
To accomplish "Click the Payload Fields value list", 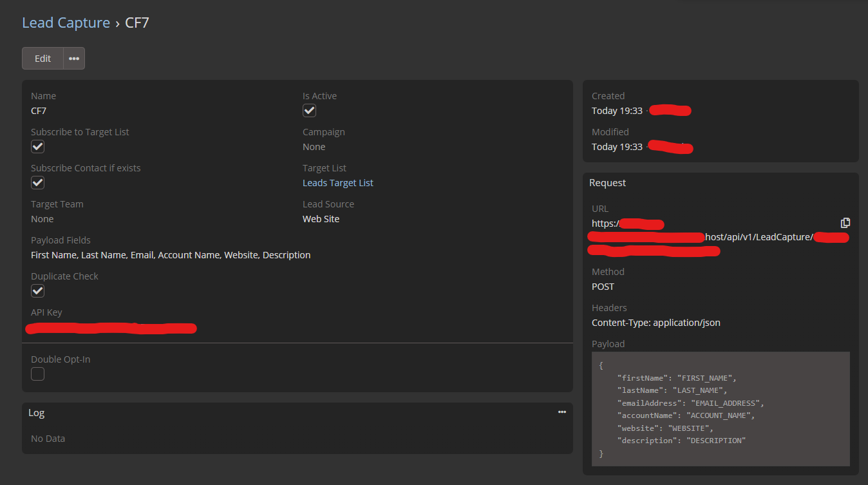I will [x=171, y=255].
